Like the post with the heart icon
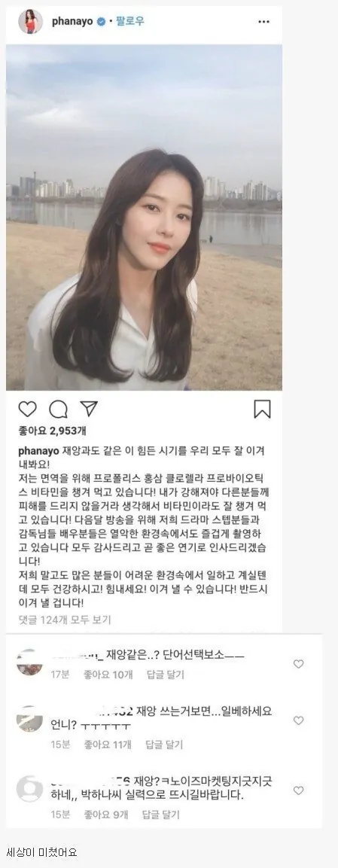This screenshot has width=338, height=868. (27, 409)
